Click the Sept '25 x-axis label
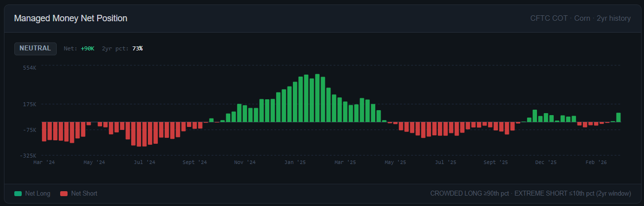This screenshot has height=206, width=644. (x=496, y=162)
